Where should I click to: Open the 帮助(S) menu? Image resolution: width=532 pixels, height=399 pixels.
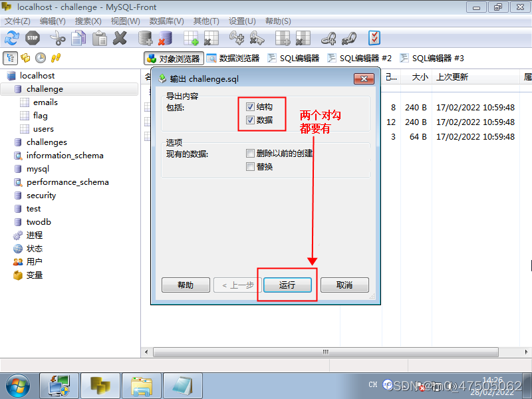278,21
